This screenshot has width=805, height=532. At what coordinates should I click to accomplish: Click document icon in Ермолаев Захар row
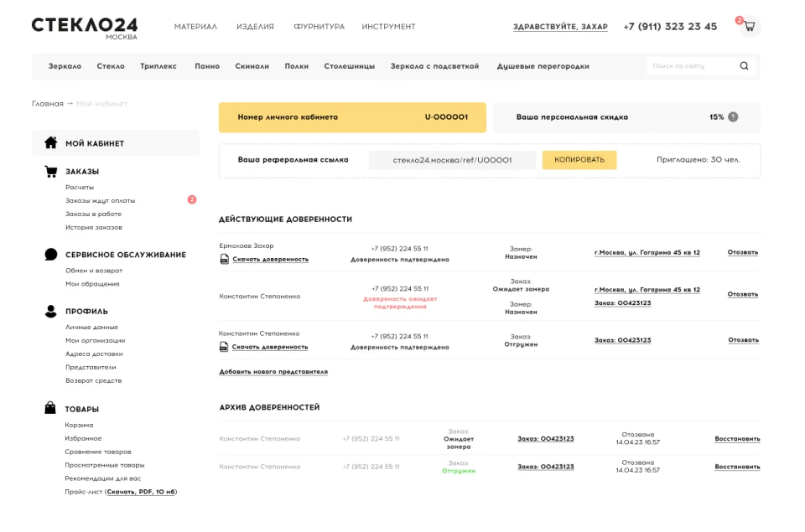(225, 259)
